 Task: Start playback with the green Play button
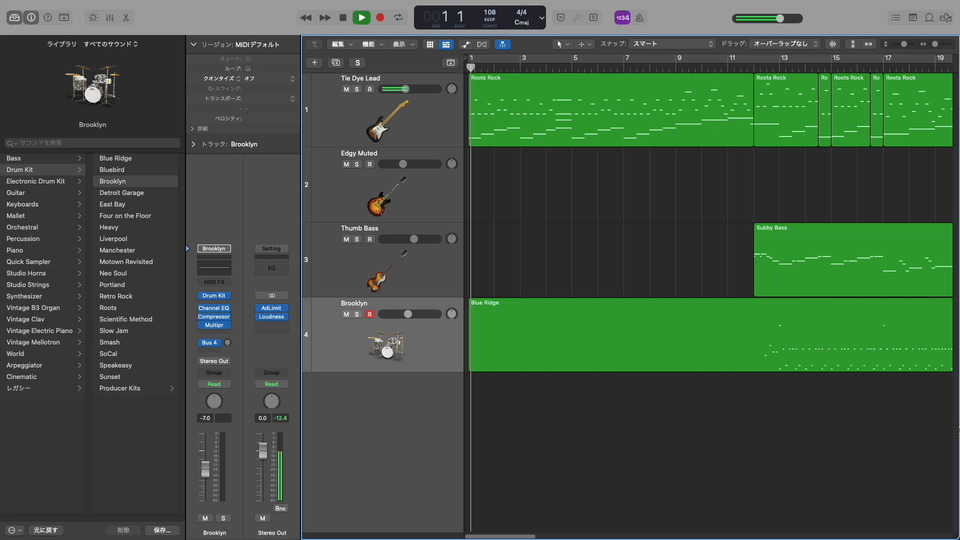coord(361,18)
